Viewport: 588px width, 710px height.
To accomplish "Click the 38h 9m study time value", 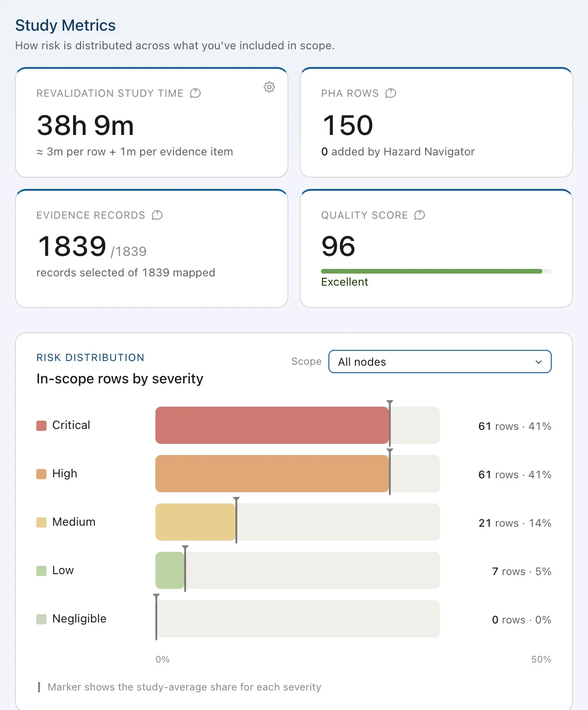I will coord(86,126).
